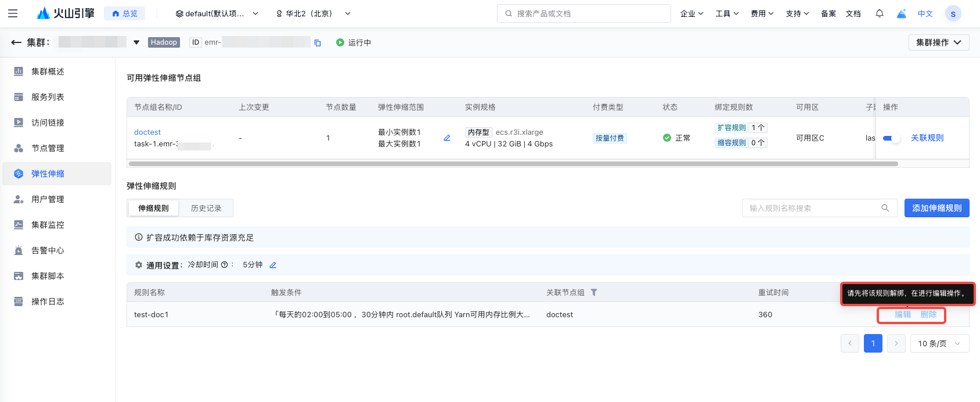Viewport: 980px width, 402px height.
Task: Edit the elastic scaling instance range
Action: tap(447, 138)
